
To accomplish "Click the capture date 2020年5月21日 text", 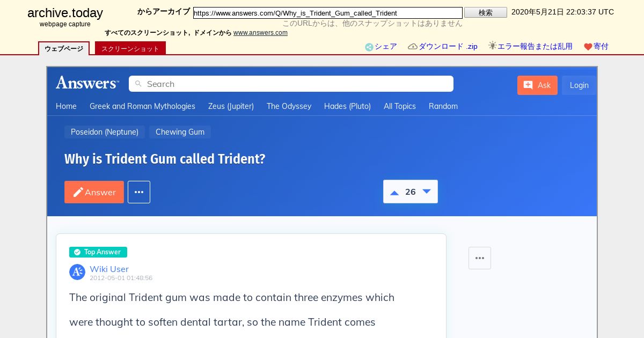I will click(x=562, y=12).
